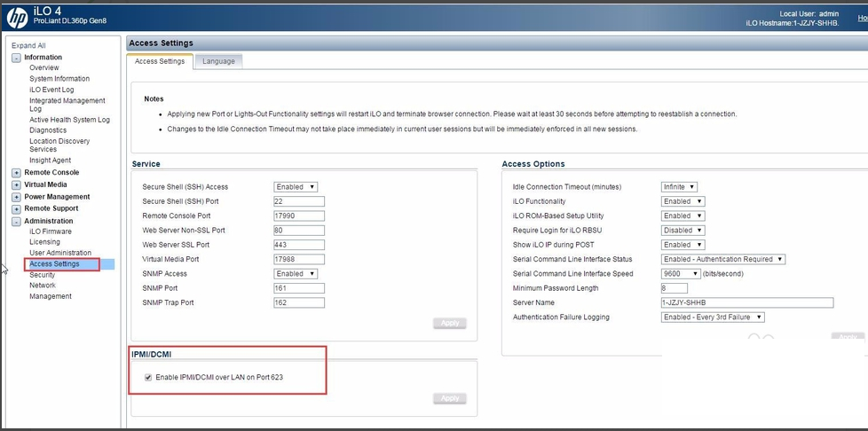This screenshot has width=868, height=431.
Task: Select Access Settings in sidebar
Action: (54, 264)
